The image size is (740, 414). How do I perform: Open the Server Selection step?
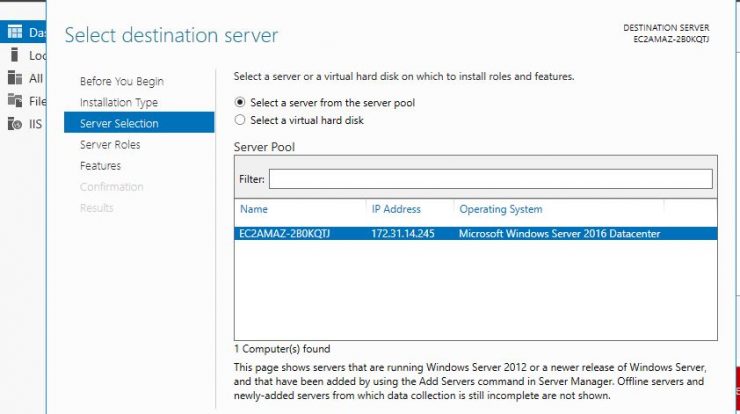[x=139, y=123]
